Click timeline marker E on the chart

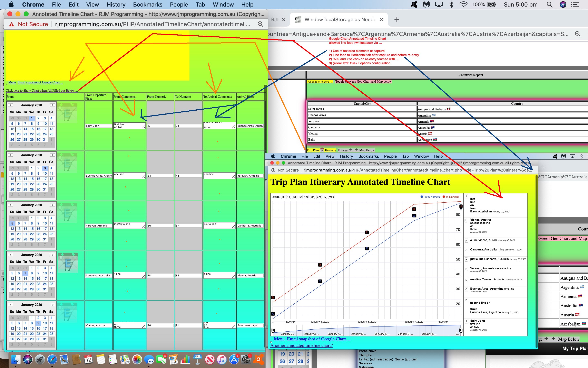367,248
